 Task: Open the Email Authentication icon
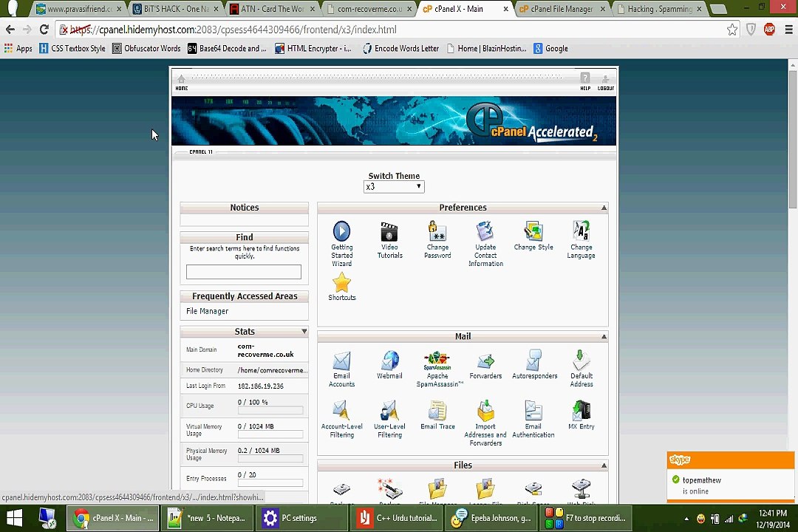(x=533, y=412)
